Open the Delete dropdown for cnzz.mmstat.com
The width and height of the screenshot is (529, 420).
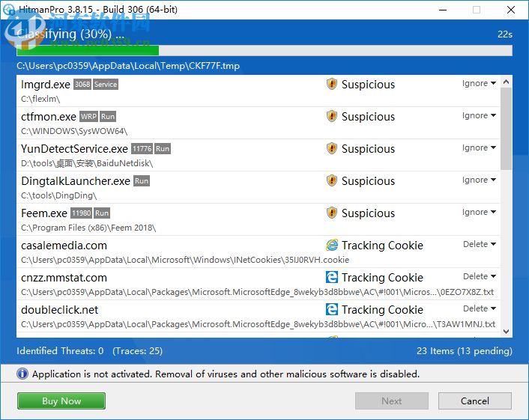(x=480, y=276)
